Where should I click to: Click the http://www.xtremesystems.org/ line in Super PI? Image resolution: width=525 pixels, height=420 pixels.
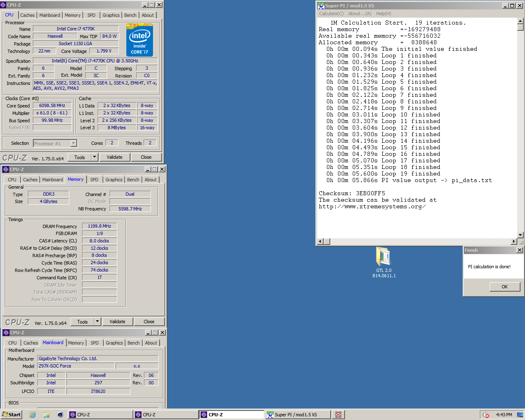[372, 206]
